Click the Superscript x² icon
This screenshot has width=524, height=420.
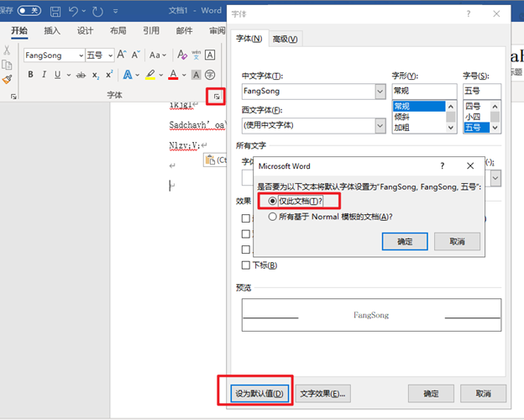click(x=109, y=75)
